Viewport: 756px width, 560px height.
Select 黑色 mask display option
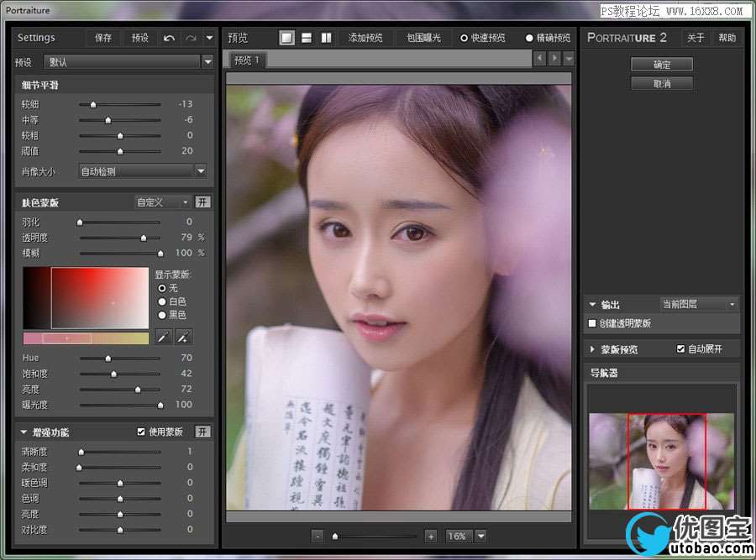[x=162, y=315]
